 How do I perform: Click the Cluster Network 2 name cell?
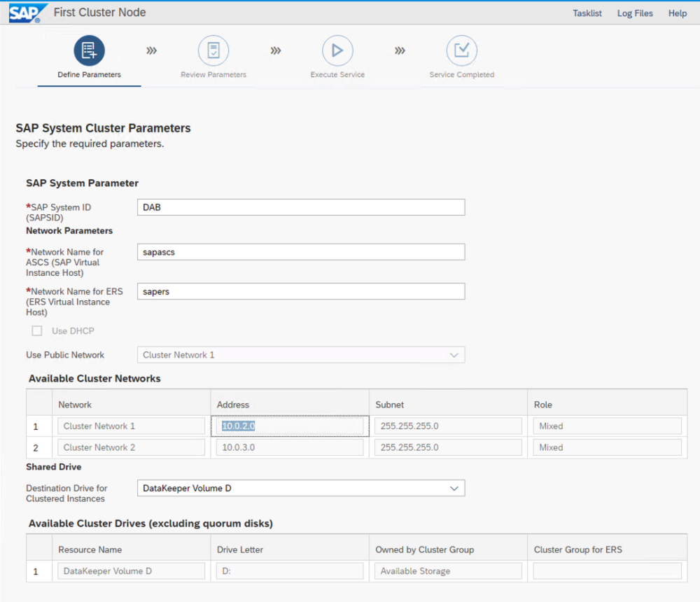(x=131, y=447)
